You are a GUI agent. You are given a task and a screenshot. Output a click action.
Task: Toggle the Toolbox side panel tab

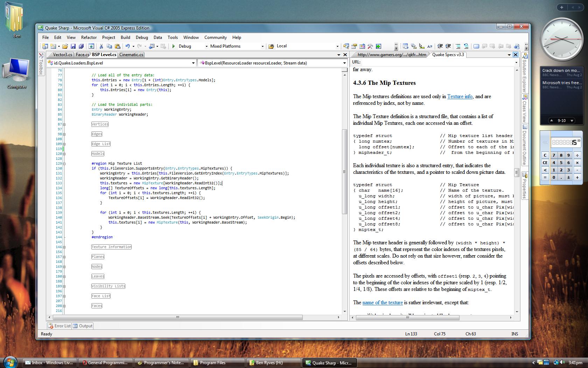pos(41,64)
